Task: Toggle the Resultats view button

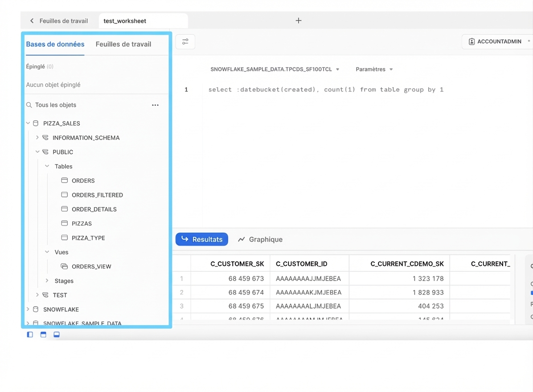Action: 201,239
